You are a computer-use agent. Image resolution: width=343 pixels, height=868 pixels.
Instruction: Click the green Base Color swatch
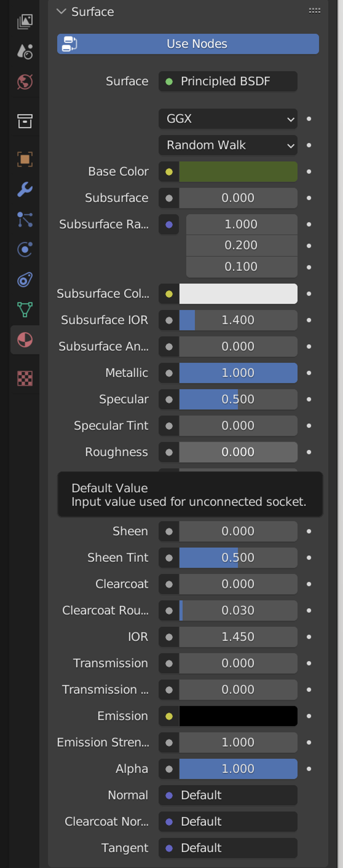[x=238, y=172]
